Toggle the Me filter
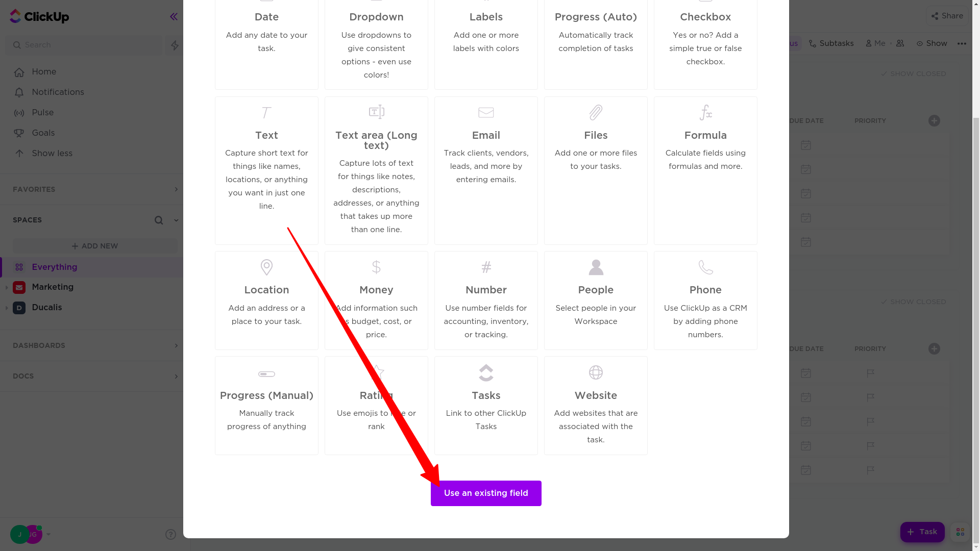 pos(875,44)
